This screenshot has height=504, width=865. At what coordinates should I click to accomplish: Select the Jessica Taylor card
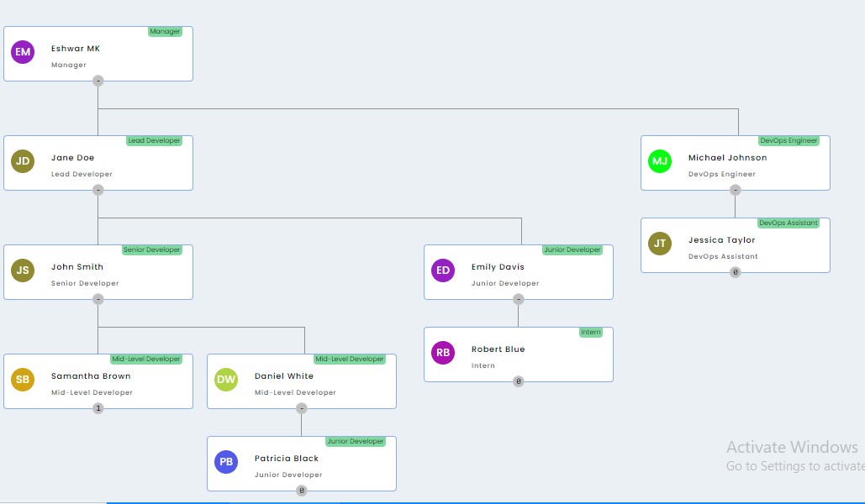(736, 246)
